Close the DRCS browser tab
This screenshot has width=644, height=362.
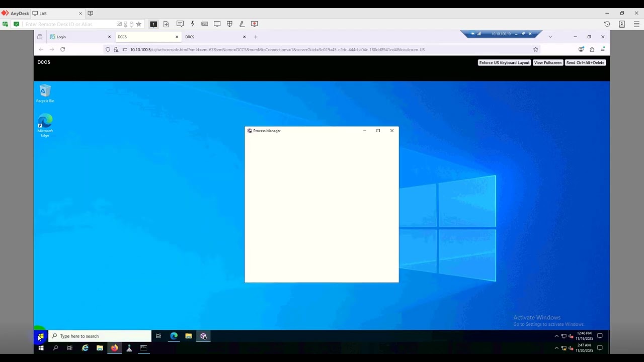pos(245,37)
